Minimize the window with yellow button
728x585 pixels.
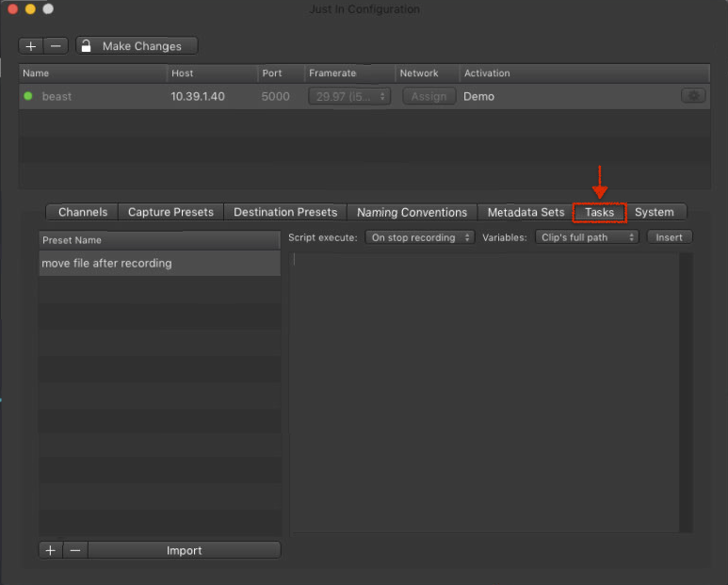31,8
